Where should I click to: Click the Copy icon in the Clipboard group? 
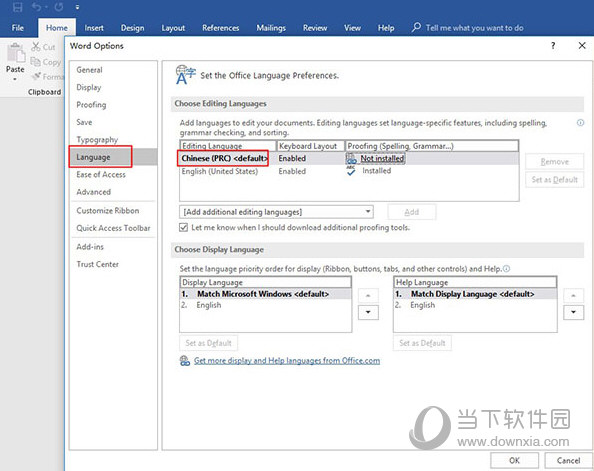(35, 61)
